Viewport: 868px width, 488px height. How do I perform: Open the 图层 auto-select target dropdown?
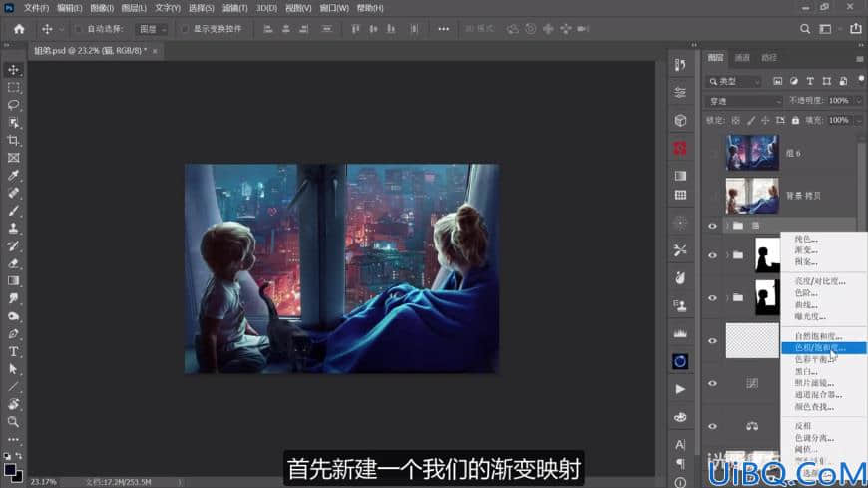pos(151,29)
